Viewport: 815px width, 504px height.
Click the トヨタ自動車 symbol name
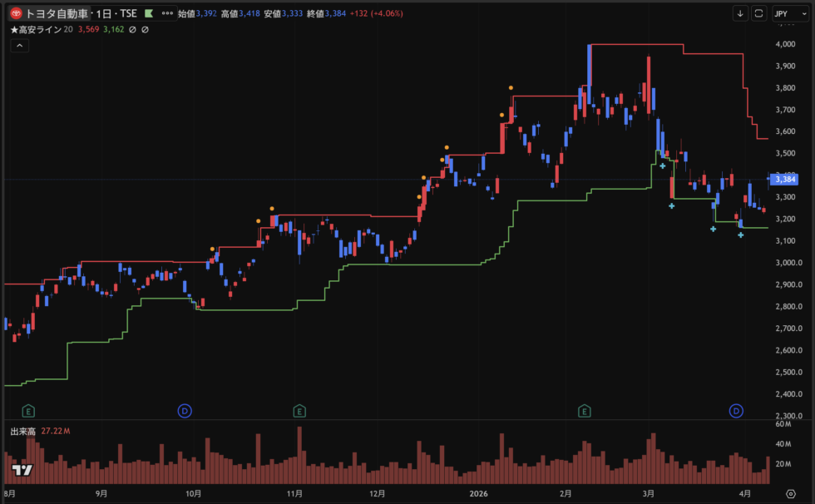coord(57,13)
